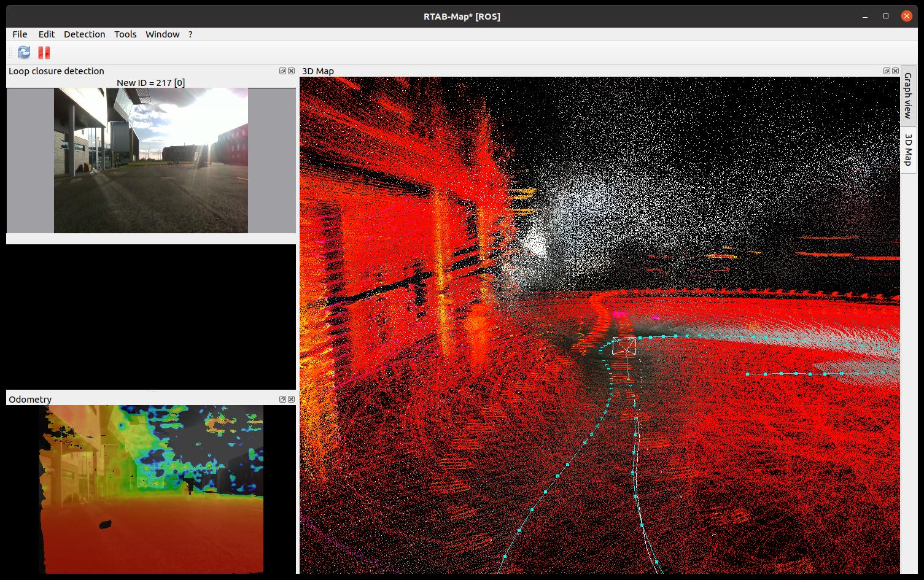Click the odometry depth image
The height and width of the screenshot is (580, 924).
coord(151,489)
